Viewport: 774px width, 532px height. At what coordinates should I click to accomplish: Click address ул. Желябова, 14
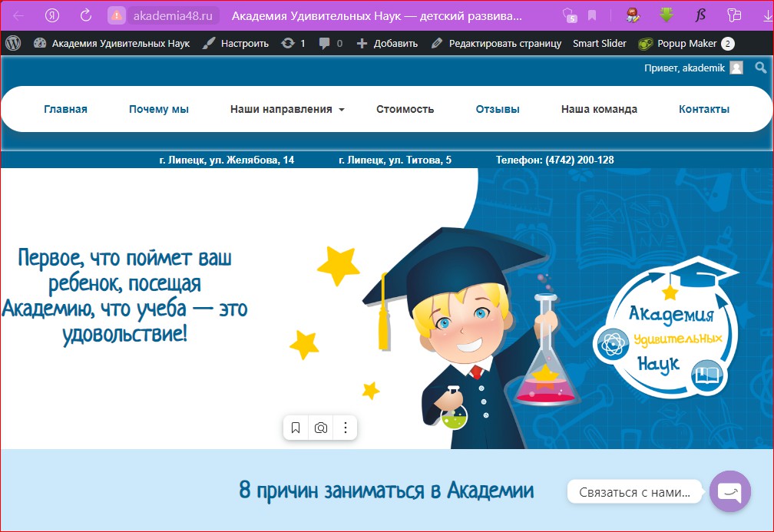[227, 160]
